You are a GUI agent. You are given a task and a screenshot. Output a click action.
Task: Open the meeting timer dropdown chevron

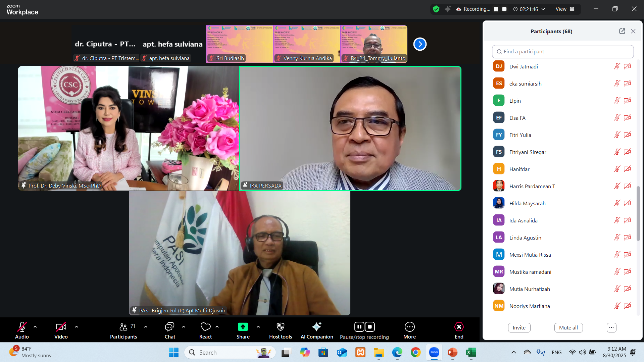pyautogui.click(x=543, y=9)
